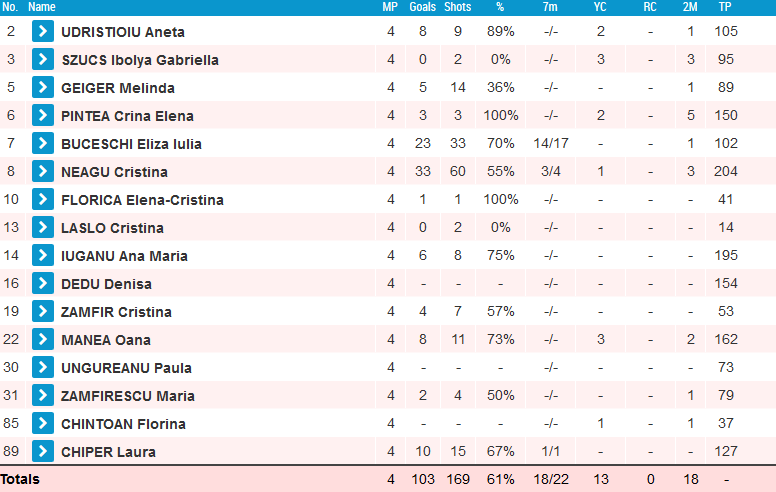Click the arrow icon next to DEDU Denisa
The image size is (776, 492).
pos(43,283)
